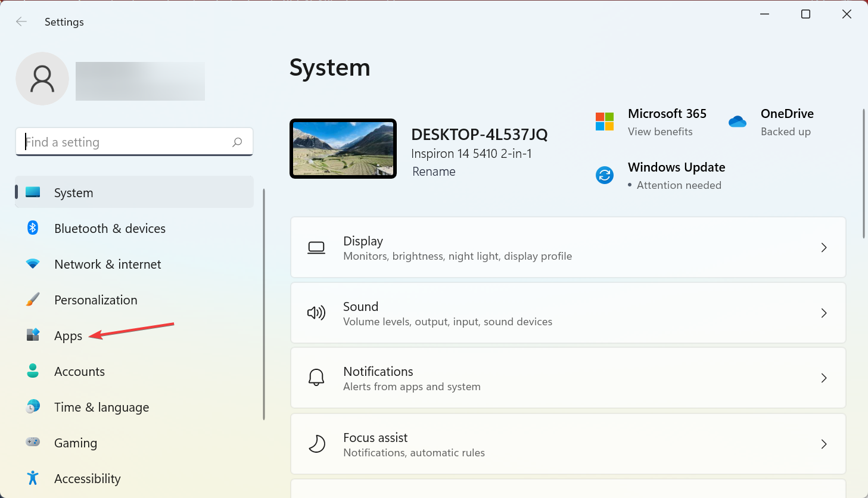The image size is (868, 498).
Task: Open the Sound settings via its chevron
Action: point(824,313)
